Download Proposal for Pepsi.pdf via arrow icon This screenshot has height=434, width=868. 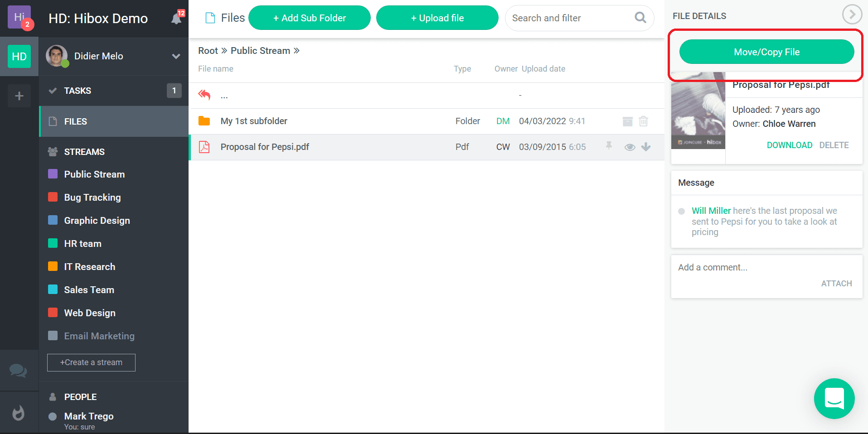(646, 147)
